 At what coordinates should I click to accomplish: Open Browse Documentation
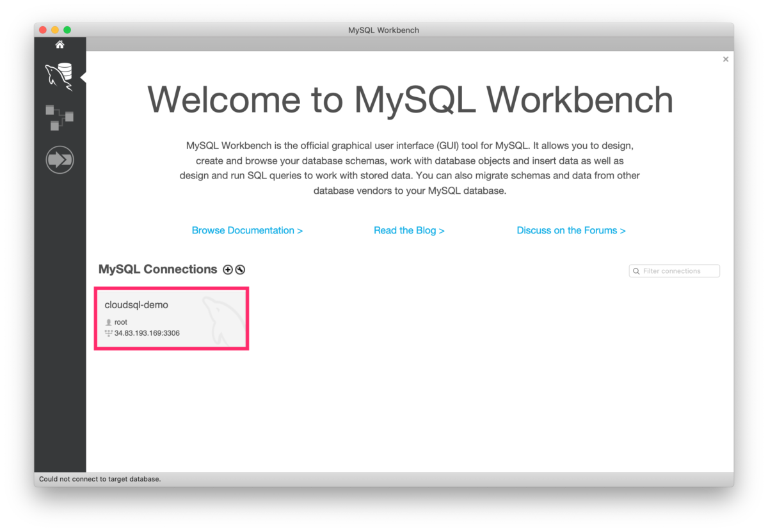point(247,230)
